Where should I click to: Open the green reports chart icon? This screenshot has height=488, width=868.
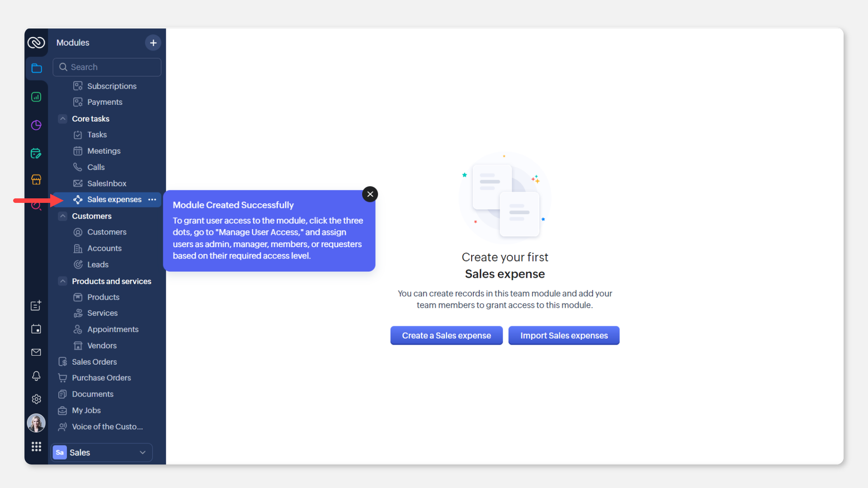[36, 97]
